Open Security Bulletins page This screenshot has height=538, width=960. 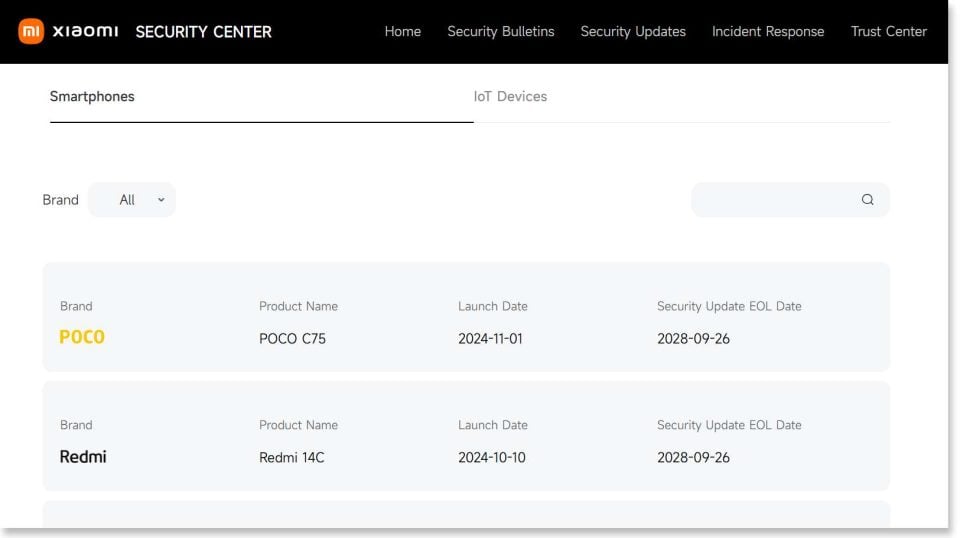500,31
